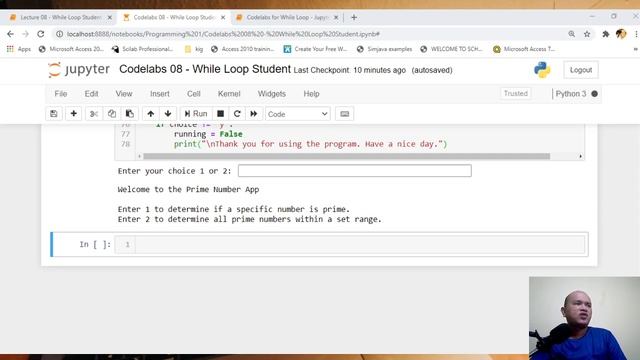
Task: Click the Trusted notebook indicator
Action: click(x=516, y=93)
